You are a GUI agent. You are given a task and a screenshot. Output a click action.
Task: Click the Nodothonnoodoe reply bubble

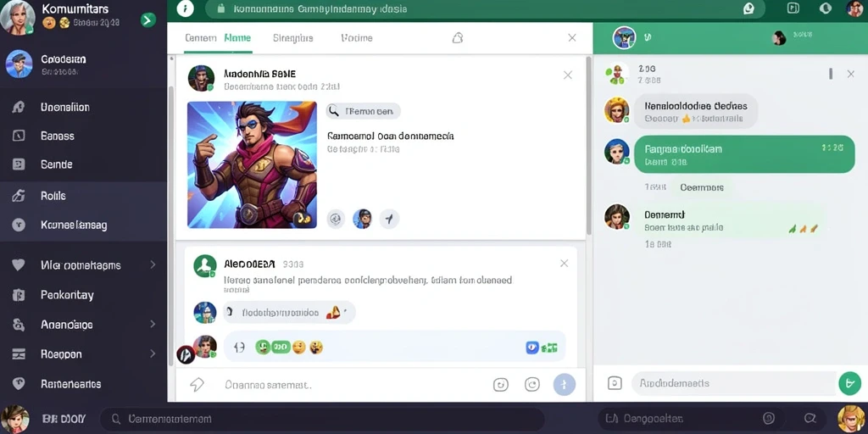pyautogui.click(x=289, y=313)
